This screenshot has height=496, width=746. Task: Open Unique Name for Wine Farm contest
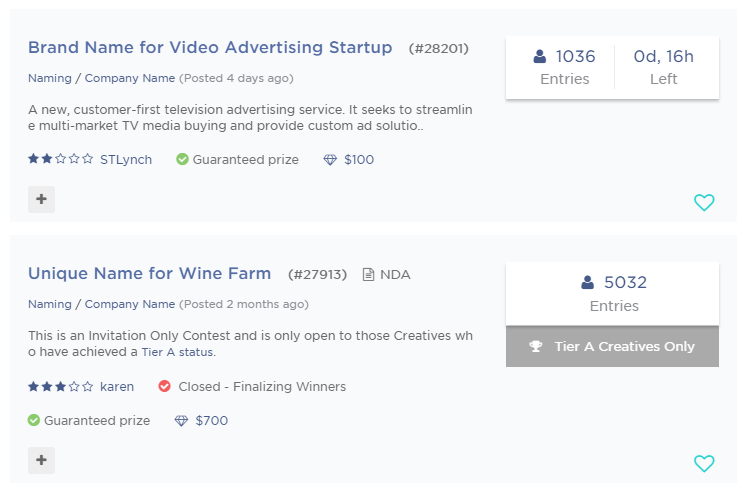149,273
